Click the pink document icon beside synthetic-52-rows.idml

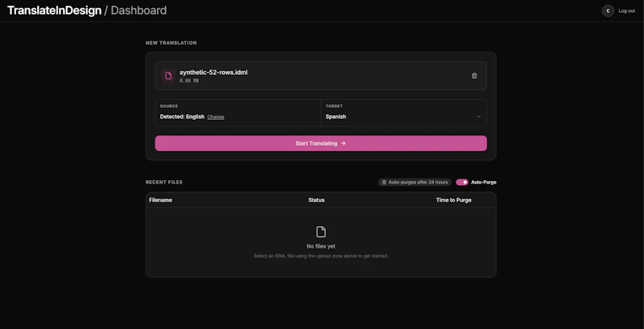168,76
